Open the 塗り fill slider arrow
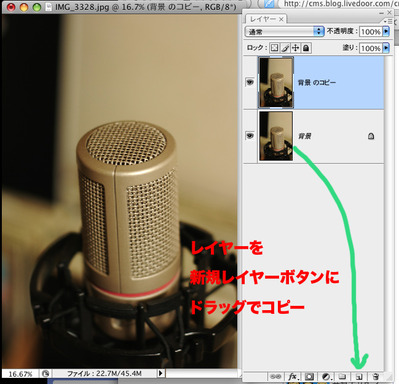This screenshot has height=384, width=399. [x=386, y=48]
